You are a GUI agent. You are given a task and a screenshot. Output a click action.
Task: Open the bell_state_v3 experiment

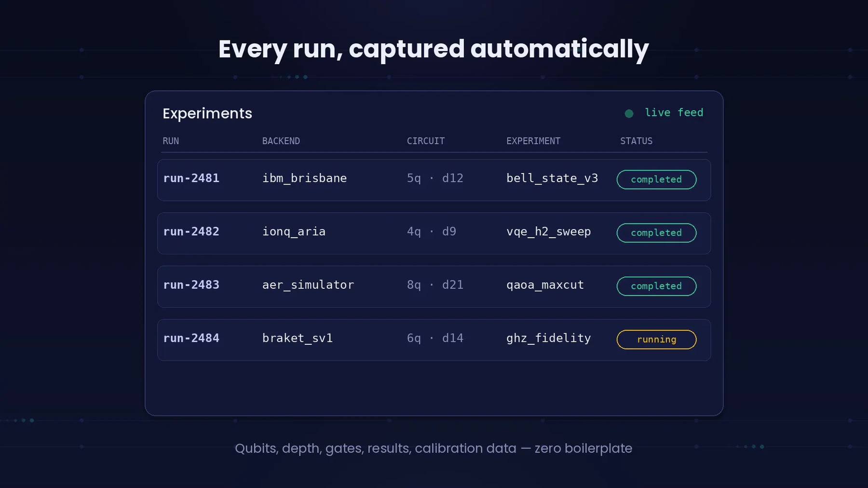tap(552, 178)
